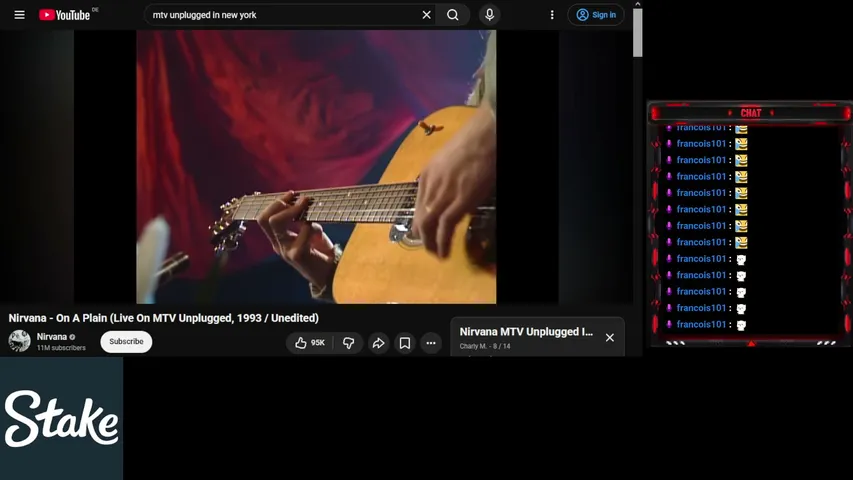Viewport: 853px width, 480px height.
Task: Dislike the video with thumbs-down icon
Action: click(349, 343)
